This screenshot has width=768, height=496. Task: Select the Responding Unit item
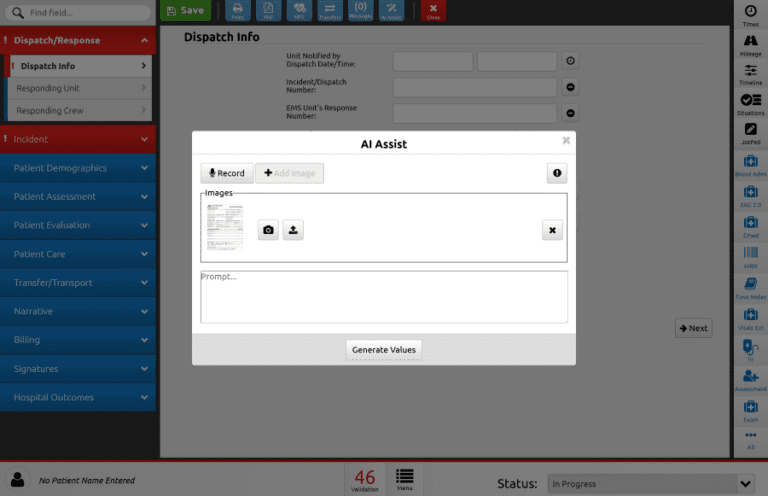[80, 88]
